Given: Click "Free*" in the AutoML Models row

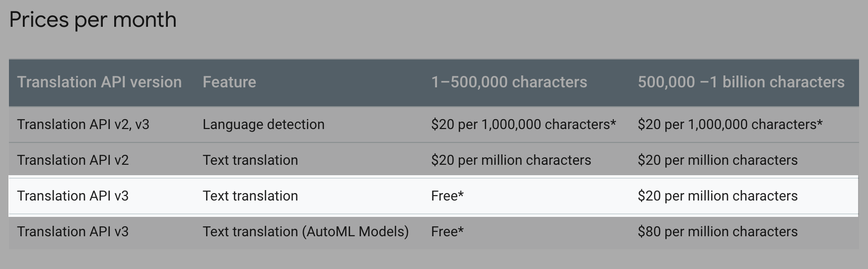Looking at the screenshot, I should click(447, 231).
